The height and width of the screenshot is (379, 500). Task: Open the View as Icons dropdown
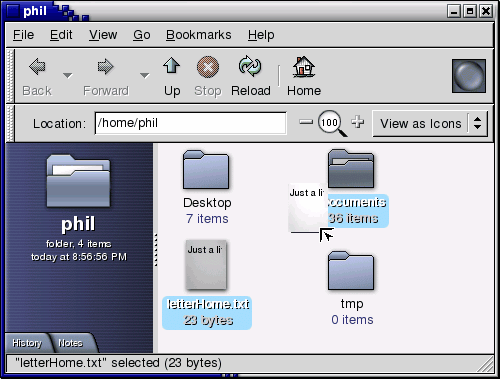click(x=430, y=124)
